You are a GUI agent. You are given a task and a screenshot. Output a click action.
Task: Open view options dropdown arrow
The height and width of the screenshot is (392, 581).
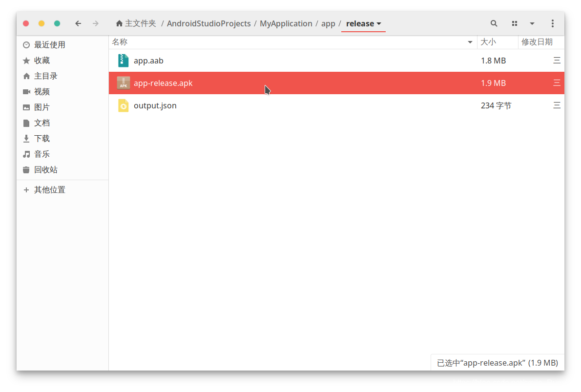coord(532,23)
